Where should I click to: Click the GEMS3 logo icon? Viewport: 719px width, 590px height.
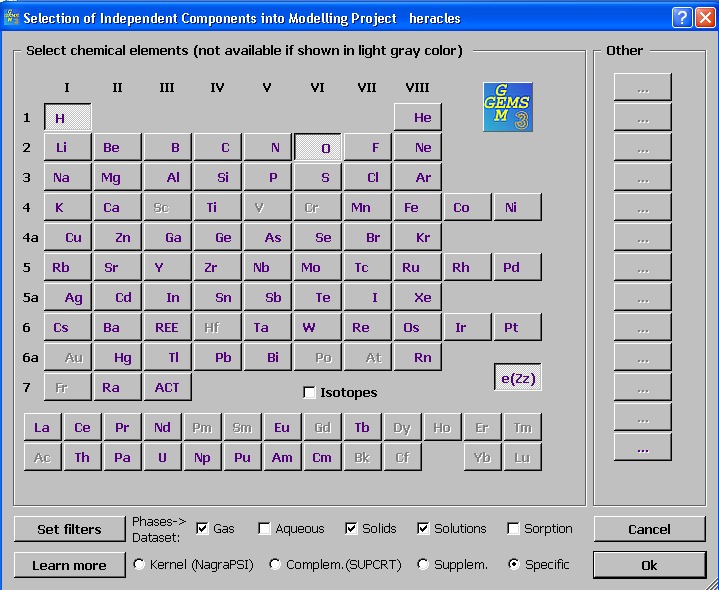[x=508, y=107]
